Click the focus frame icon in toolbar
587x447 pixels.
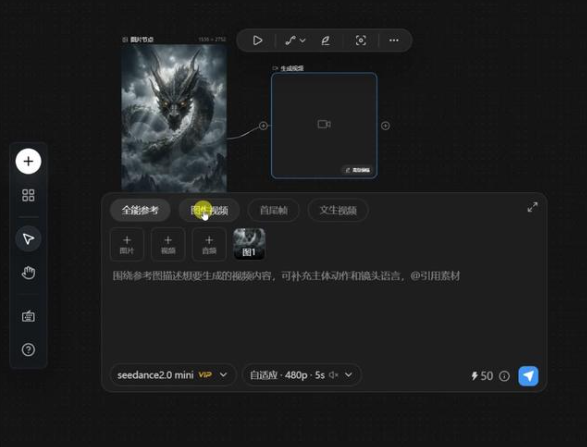pos(361,40)
